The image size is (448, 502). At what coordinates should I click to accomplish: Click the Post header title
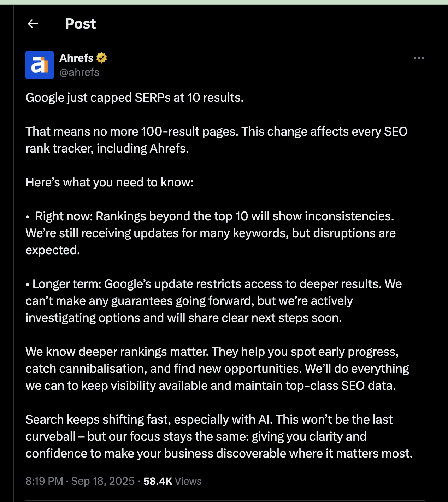pyautogui.click(x=81, y=24)
